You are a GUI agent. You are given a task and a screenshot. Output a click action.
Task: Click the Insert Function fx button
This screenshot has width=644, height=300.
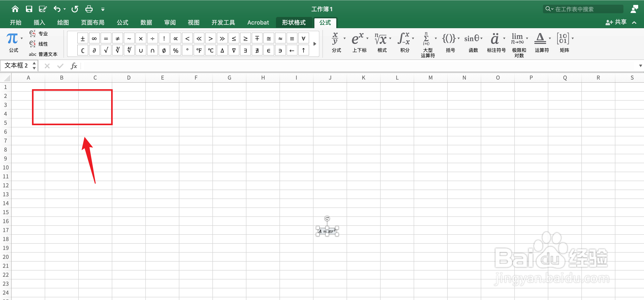pos(74,66)
